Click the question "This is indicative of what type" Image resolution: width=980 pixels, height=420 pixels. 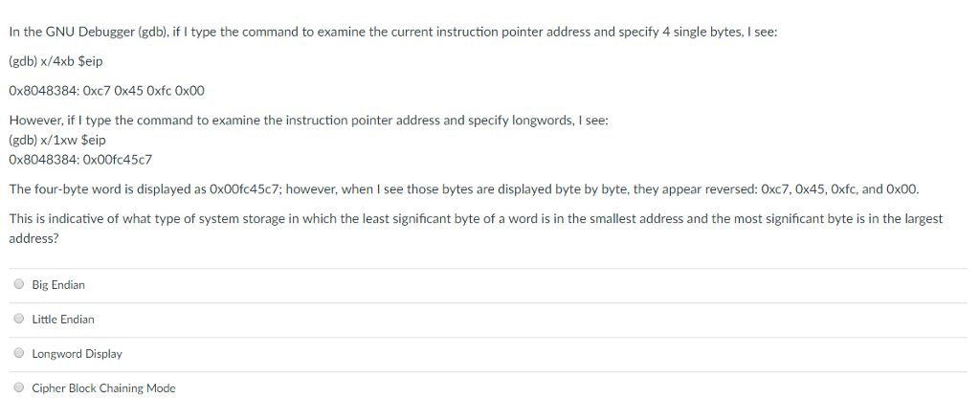click(477, 229)
